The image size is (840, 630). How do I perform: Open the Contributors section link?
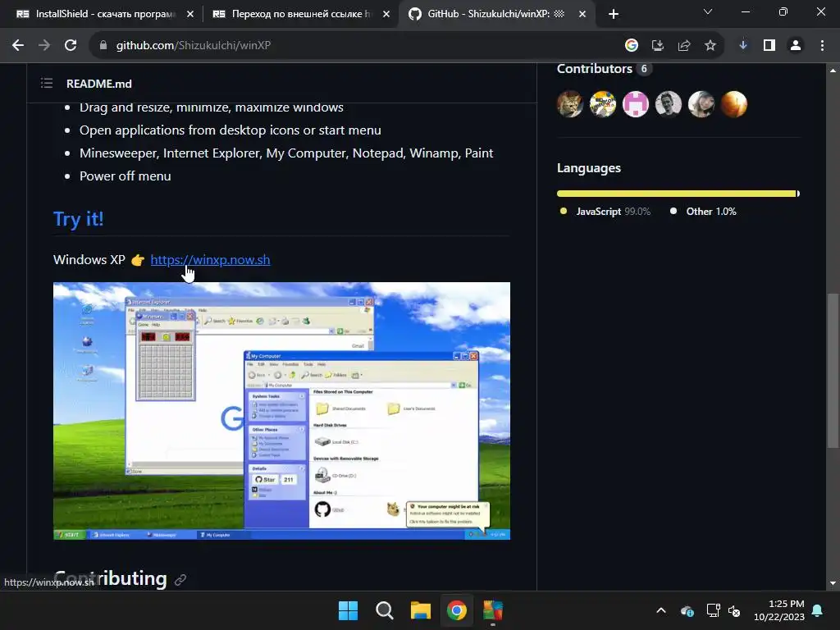coord(595,69)
